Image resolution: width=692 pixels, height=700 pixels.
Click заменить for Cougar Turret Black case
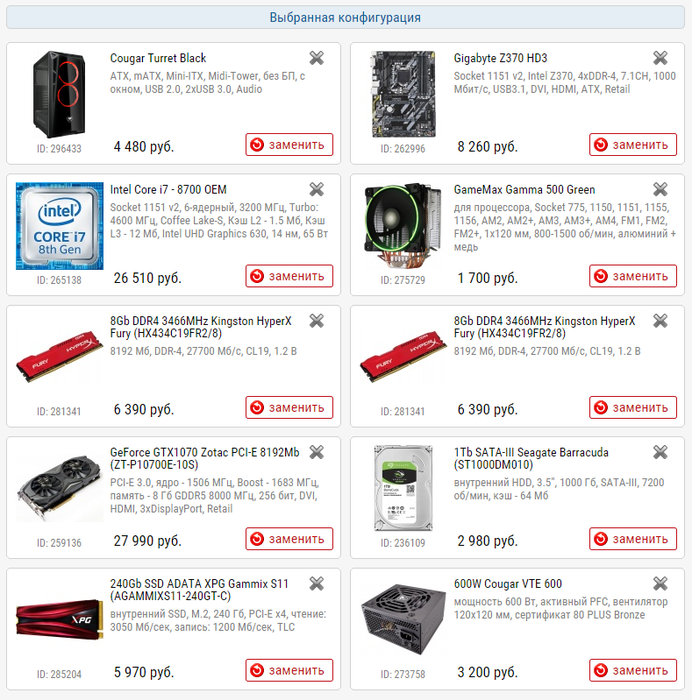click(x=289, y=145)
